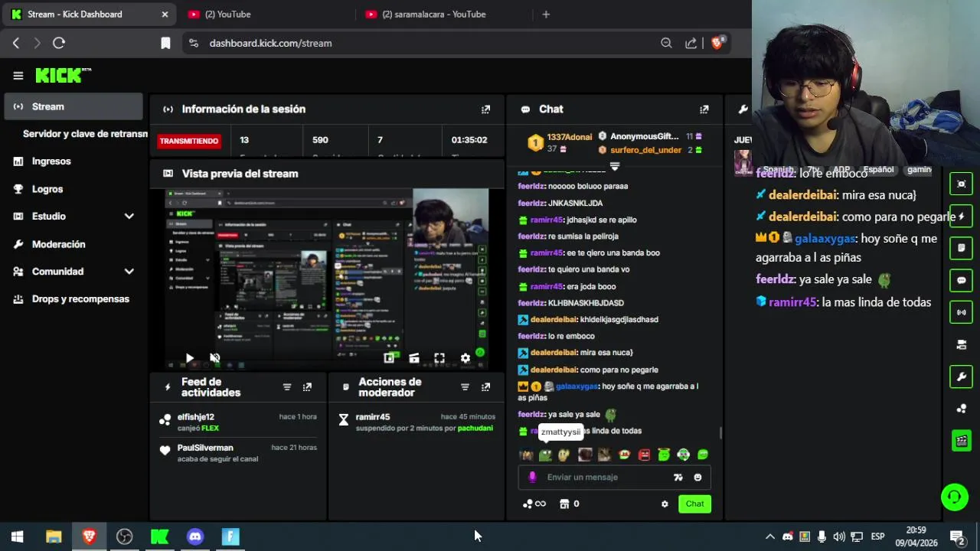Screen dimensions: 980x551
Task: Click pachudani moderator name link
Action: [475, 429]
